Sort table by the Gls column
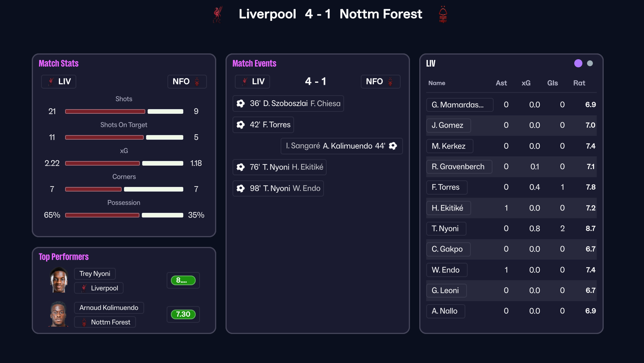Viewport: 644px width, 363px height. click(552, 83)
